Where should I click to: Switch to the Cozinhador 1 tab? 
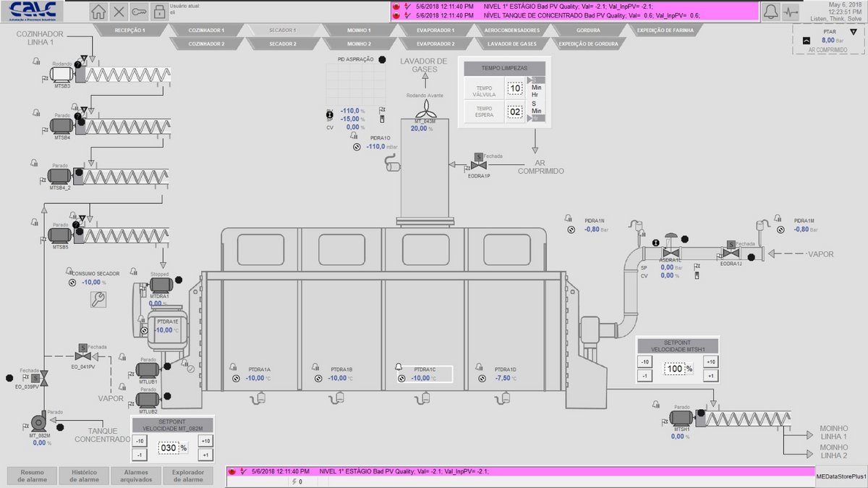click(206, 30)
